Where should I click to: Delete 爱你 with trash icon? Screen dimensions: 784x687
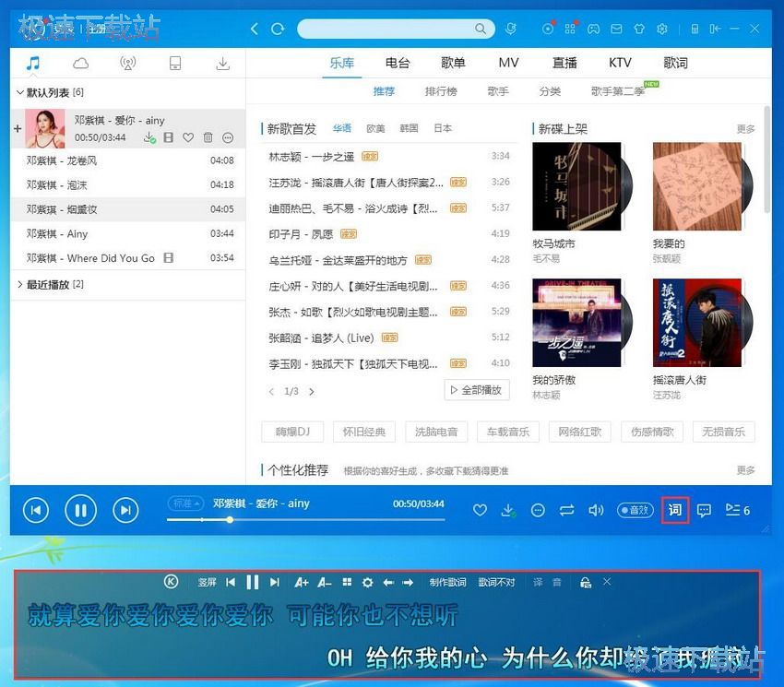point(208,137)
